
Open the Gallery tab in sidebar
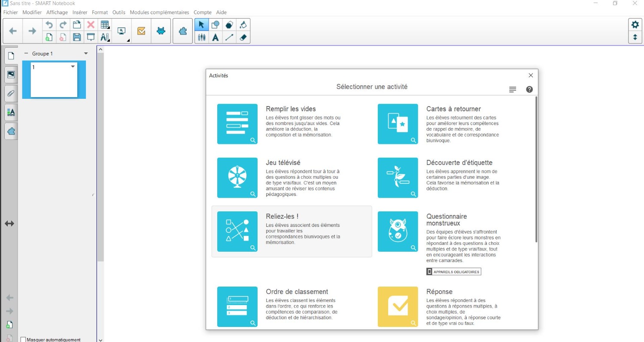click(x=11, y=74)
